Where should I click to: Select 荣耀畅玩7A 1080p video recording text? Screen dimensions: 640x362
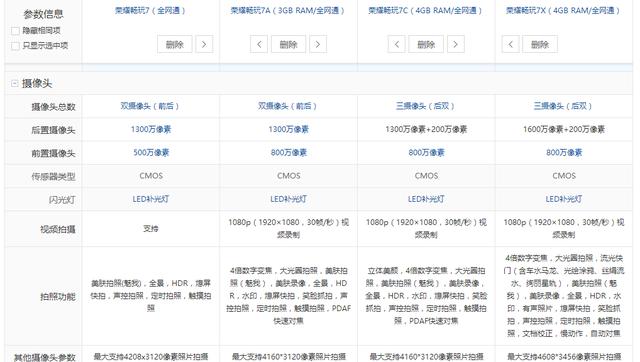[x=289, y=229]
